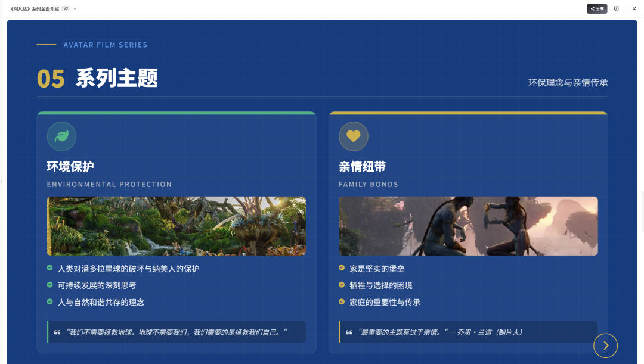Viewport: 644px width, 364px height.
Task: Click quotation mark icon in green-bordered quote
Action: tap(57, 332)
